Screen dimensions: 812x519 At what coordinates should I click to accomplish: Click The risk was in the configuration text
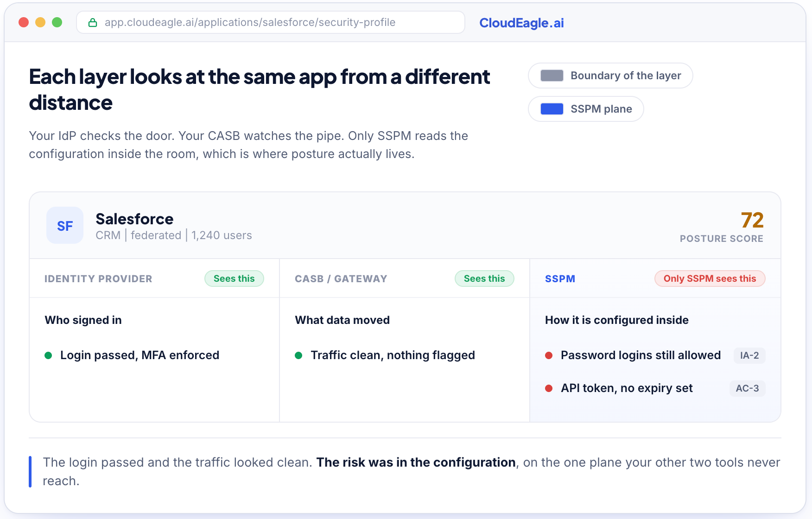(x=416, y=462)
